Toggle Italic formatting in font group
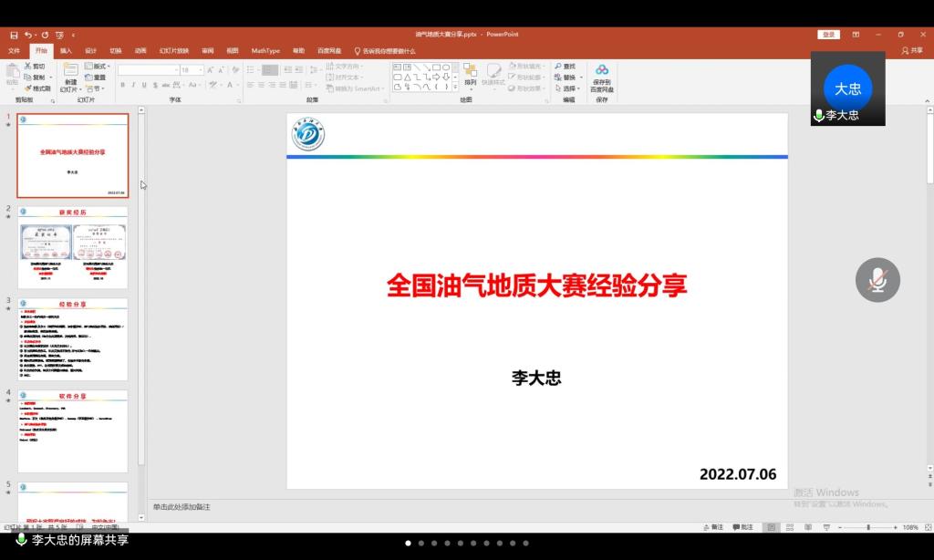934x560 pixels. tap(133, 85)
